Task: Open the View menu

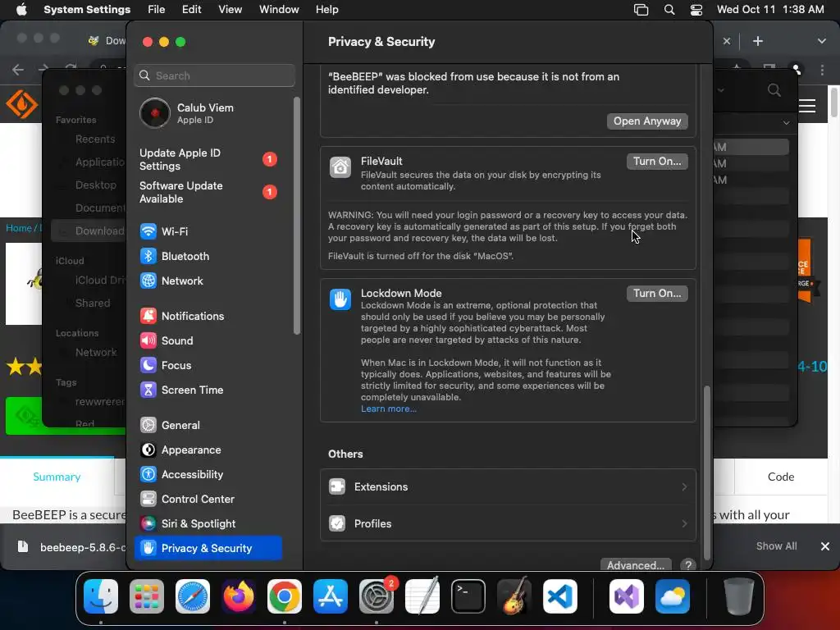Action: (231, 10)
